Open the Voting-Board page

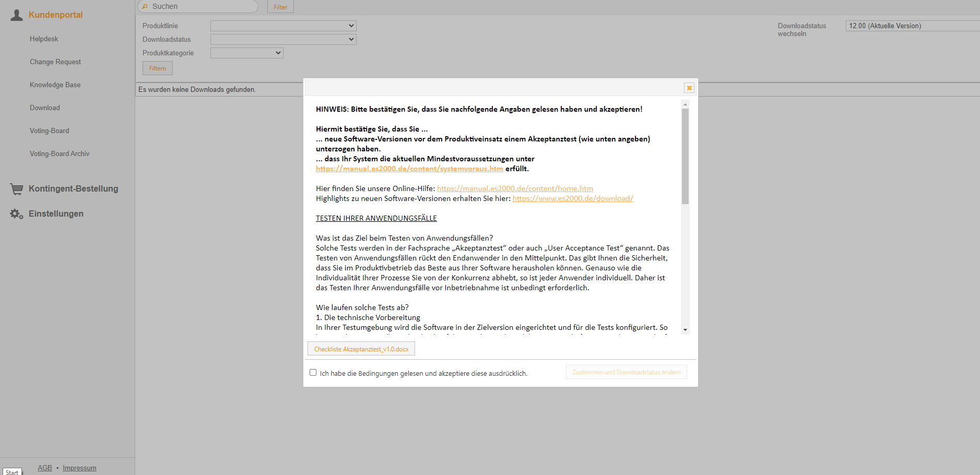click(50, 131)
